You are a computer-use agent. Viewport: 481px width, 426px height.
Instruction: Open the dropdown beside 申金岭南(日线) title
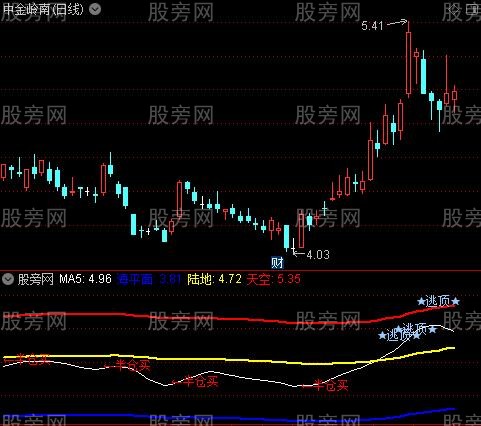[95, 9]
